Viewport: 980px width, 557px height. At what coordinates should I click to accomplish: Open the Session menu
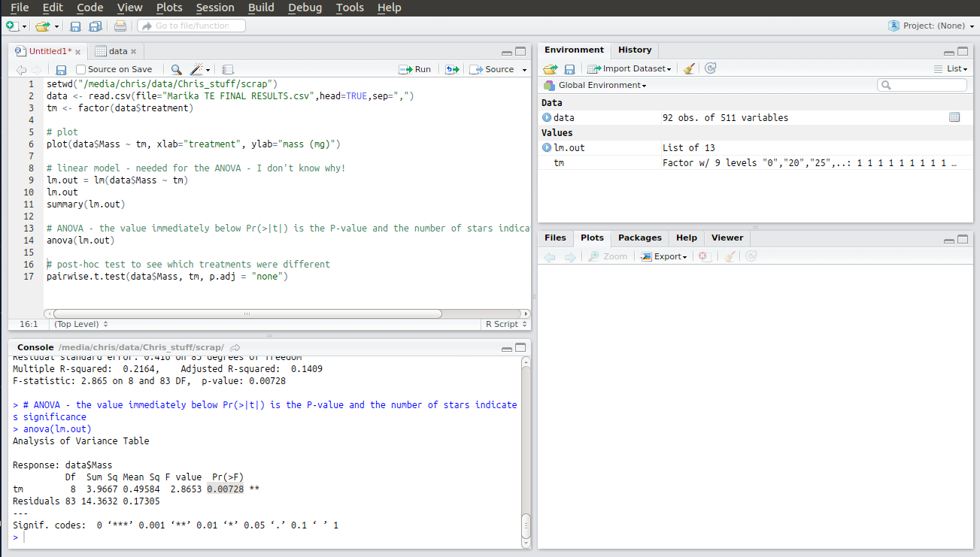click(x=215, y=8)
